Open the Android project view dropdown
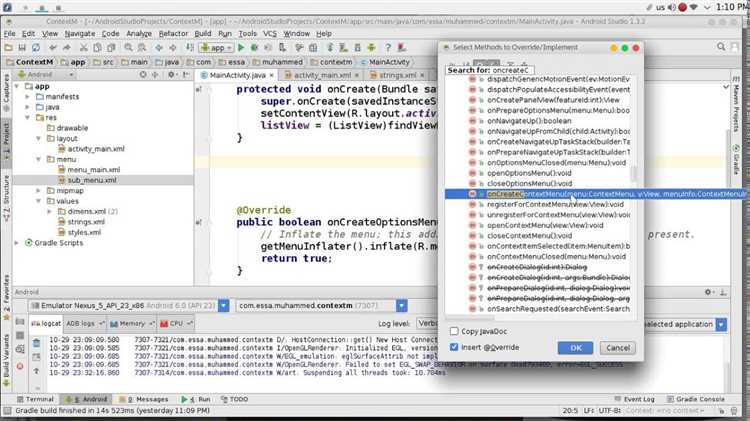Screen dimensions: 750x421 click(x=46, y=75)
